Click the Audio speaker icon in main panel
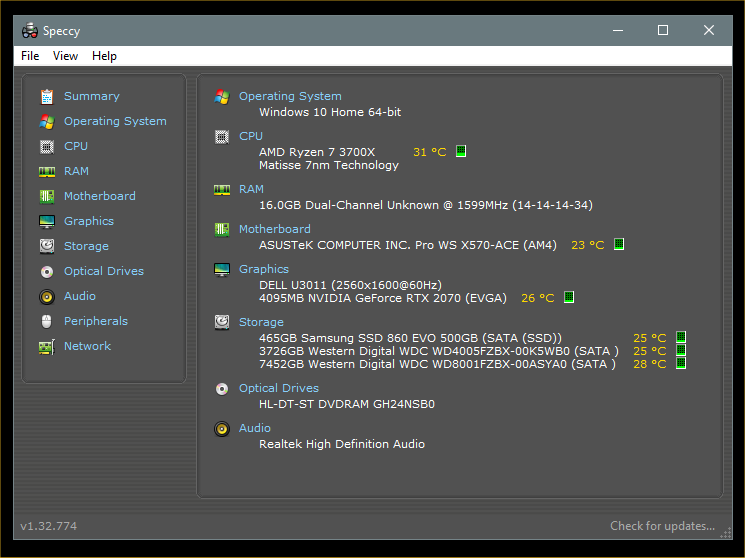745x558 pixels. point(222,429)
